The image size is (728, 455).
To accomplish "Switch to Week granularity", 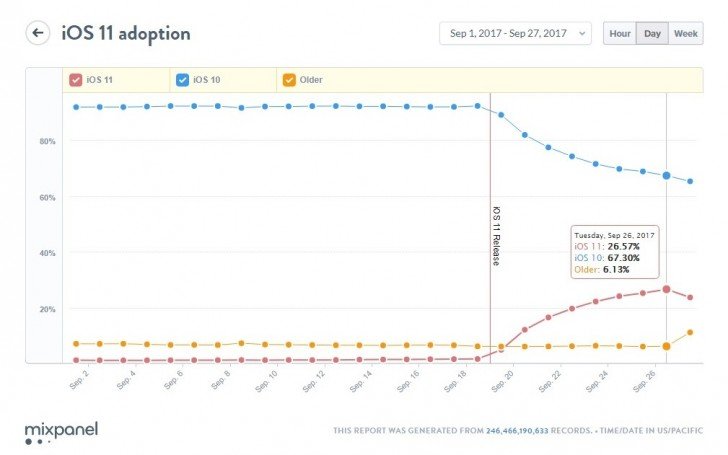I will tap(686, 33).
